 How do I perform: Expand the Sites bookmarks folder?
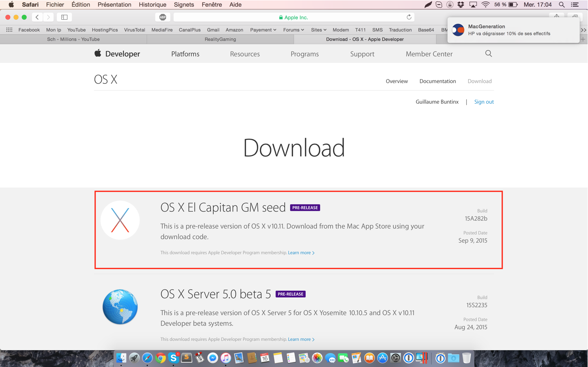pos(319,30)
